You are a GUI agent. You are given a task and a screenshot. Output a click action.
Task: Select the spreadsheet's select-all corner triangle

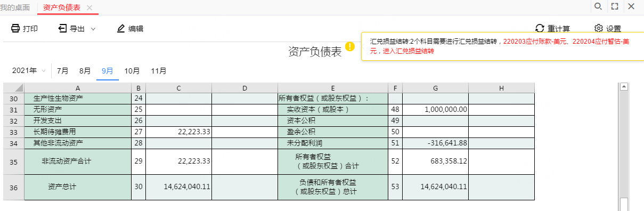point(14,88)
